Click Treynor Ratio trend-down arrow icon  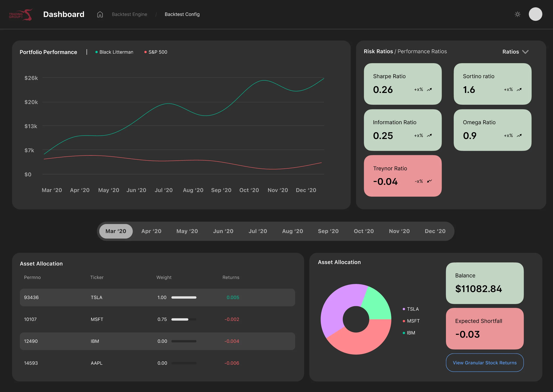point(429,181)
